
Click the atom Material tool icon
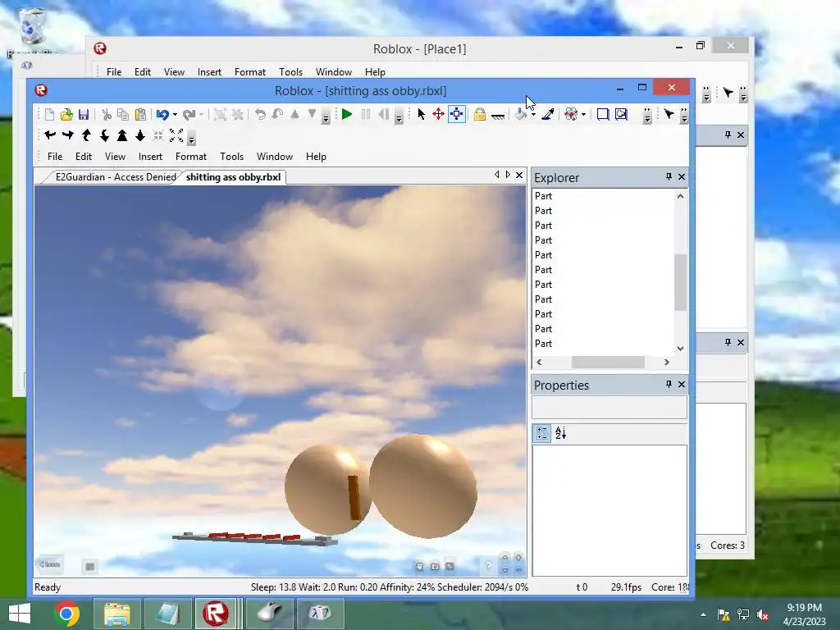tap(571, 114)
